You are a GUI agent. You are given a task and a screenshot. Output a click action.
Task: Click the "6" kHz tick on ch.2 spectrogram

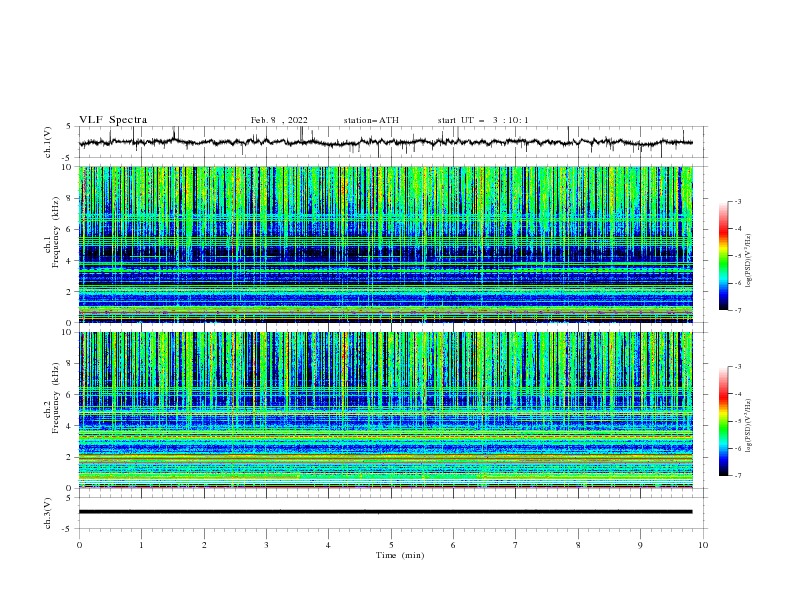[70, 394]
